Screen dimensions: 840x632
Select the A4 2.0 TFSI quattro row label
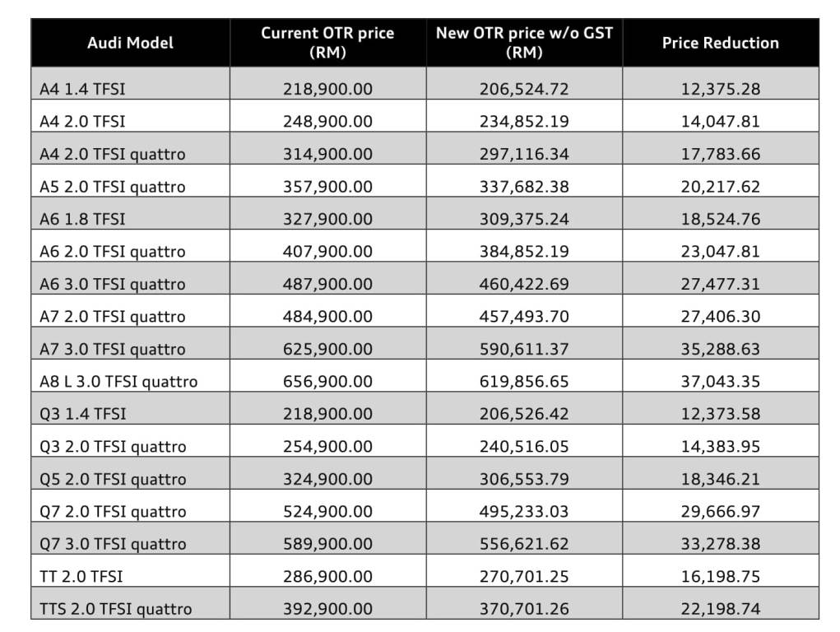pyautogui.click(x=112, y=154)
